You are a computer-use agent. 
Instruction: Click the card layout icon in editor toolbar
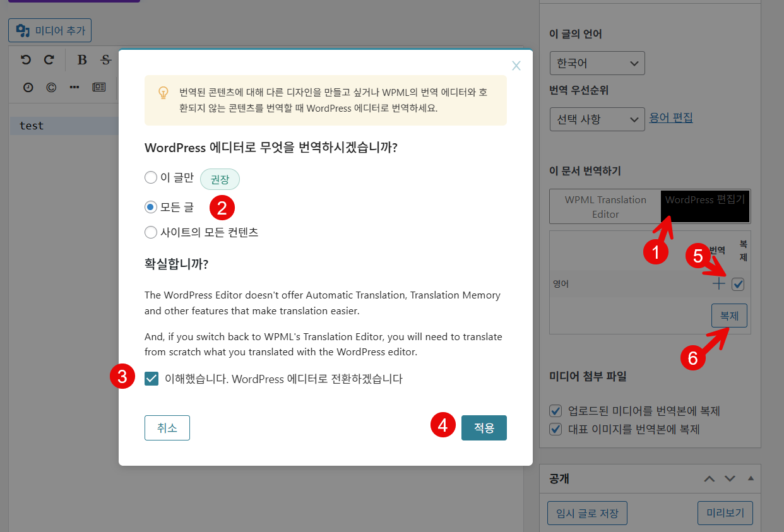pyautogui.click(x=99, y=88)
